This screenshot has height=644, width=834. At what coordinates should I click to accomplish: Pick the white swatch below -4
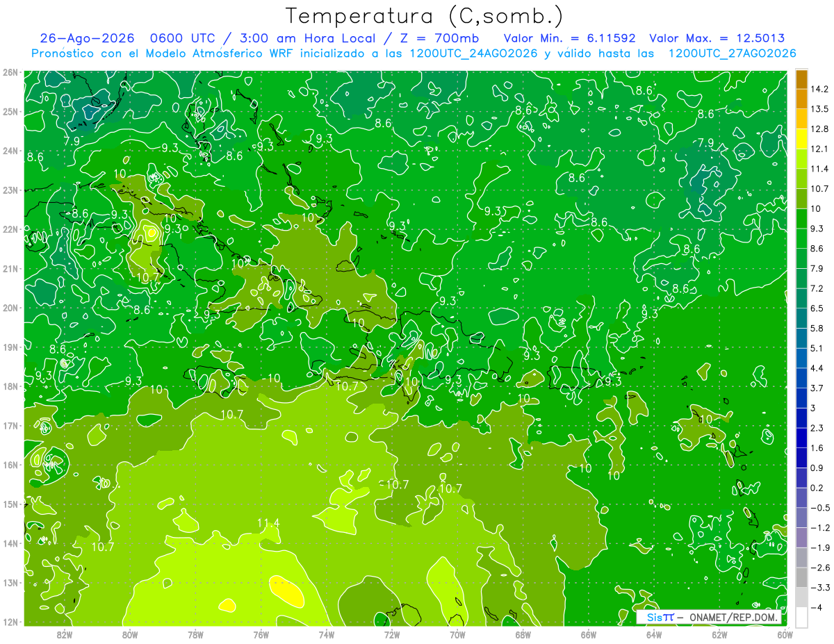(x=801, y=617)
